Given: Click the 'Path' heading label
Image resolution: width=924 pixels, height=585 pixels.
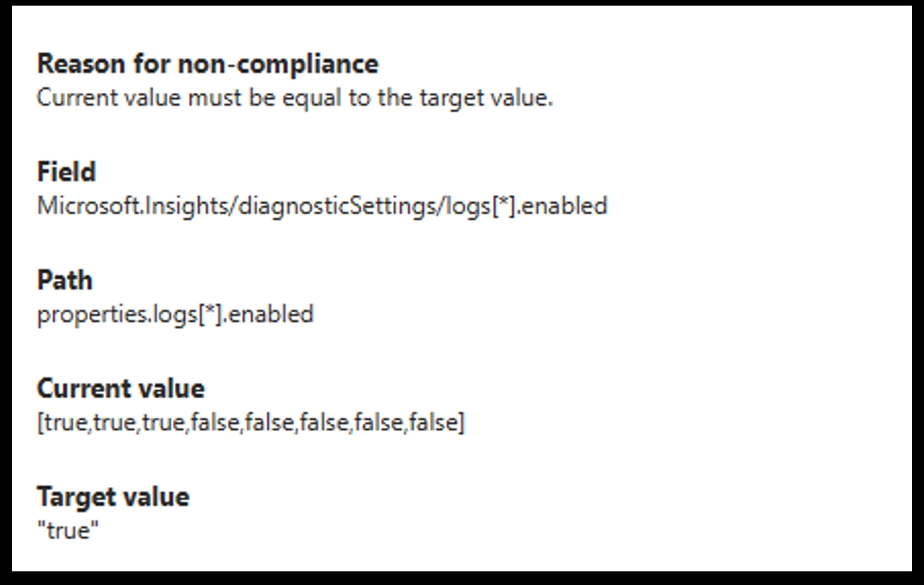Looking at the screenshot, I should [64, 280].
